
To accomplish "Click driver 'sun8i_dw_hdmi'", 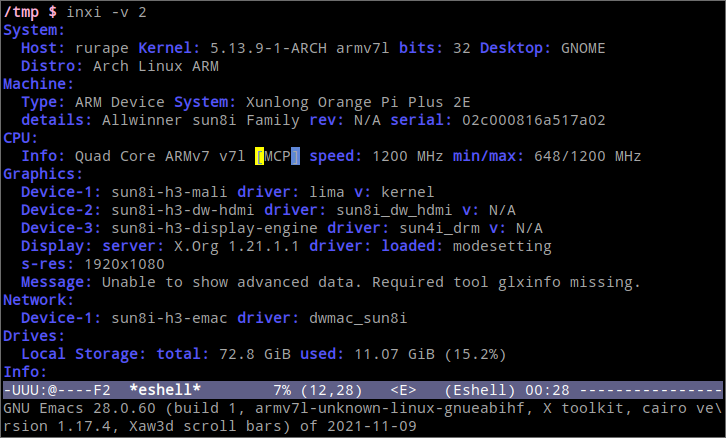I will click(x=394, y=210).
